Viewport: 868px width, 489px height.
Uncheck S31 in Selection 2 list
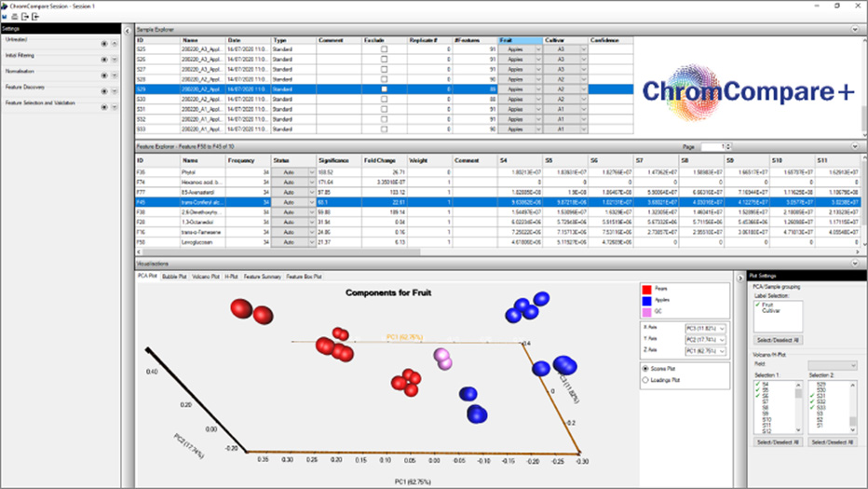[x=812, y=396]
